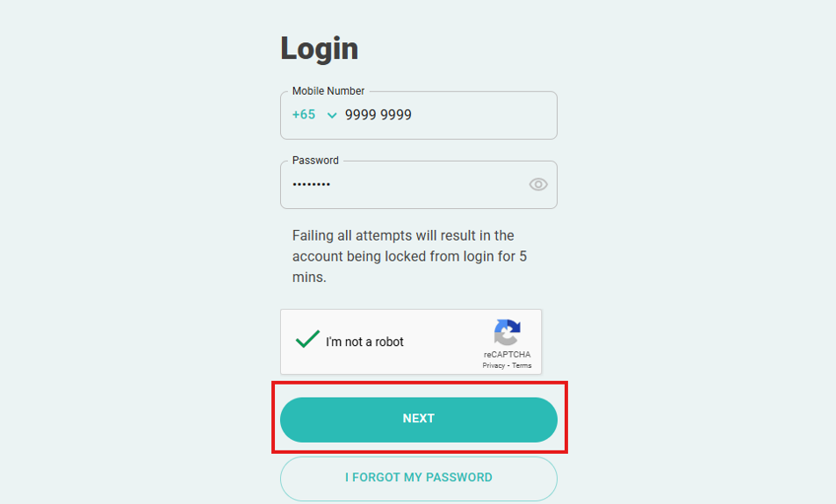The width and height of the screenshot is (836, 504).
Task: Click the 9999 9999 mobile number text
Action: tap(378, 115)
